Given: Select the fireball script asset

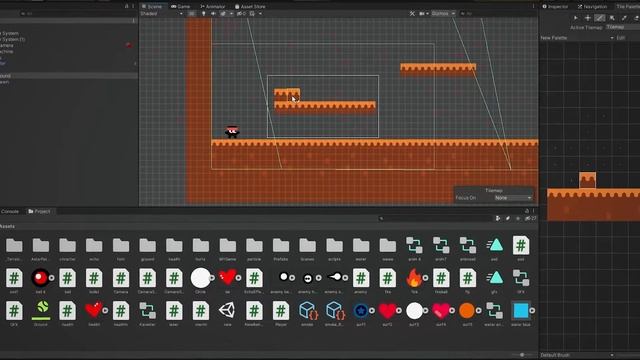Looking at the screenshot, I should tap(441, 278).
